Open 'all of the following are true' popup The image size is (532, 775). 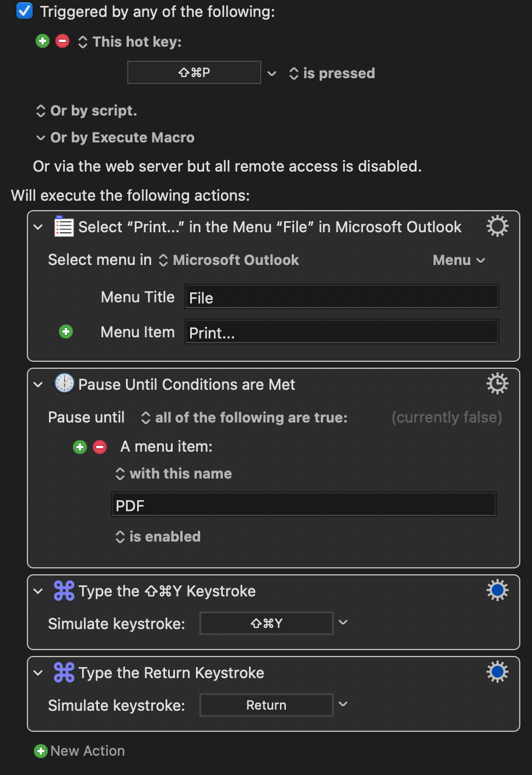coord(244,418)
